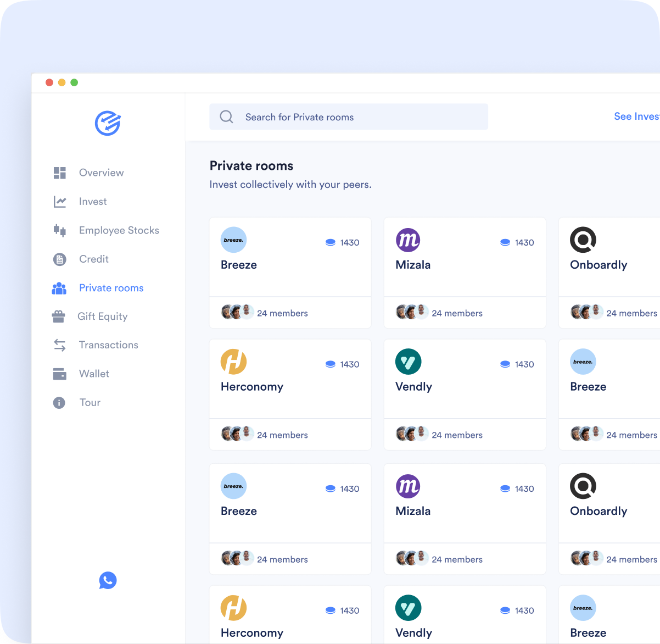The width and height of the screenshot is (660, 644).
Task: Select Employee Stocks in the sidebar
Action: (x=119, y=230)
